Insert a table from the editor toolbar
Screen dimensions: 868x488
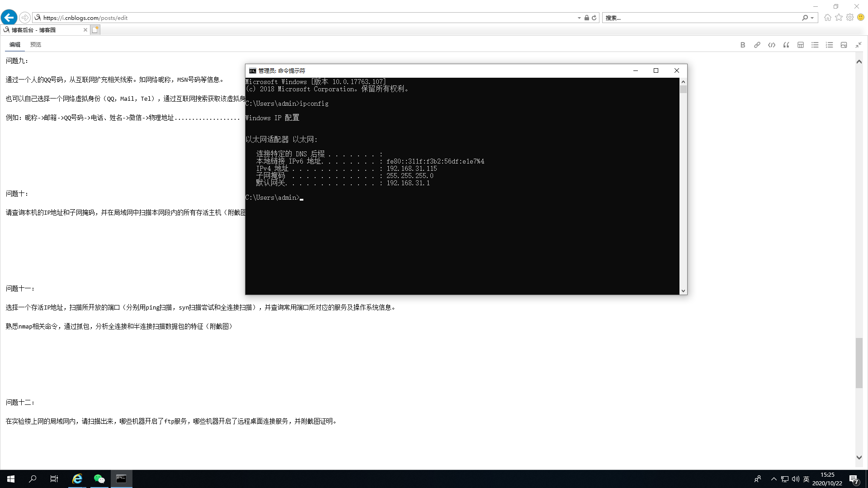point(801,45)
